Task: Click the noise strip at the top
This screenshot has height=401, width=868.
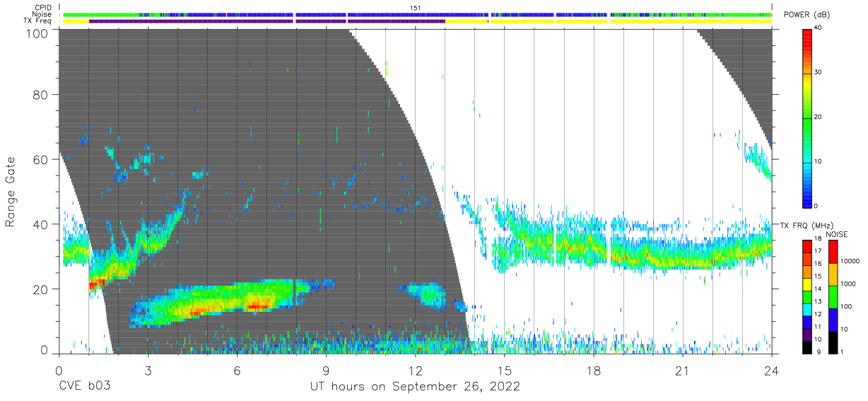Action: 416,14
